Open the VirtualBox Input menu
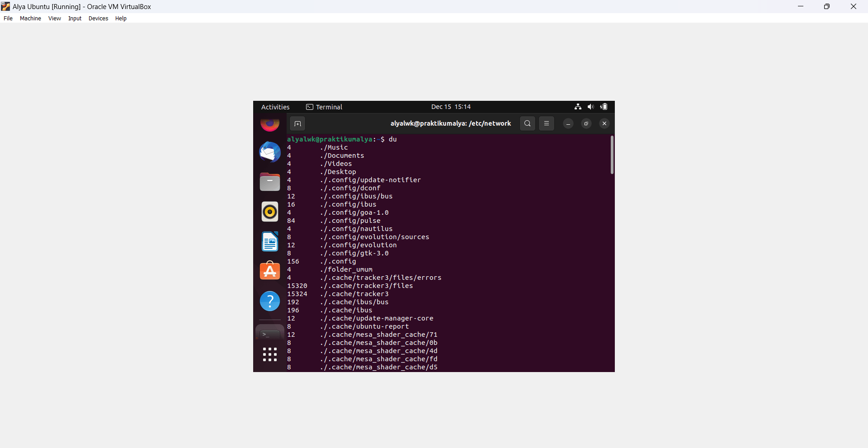 (75, 19)
